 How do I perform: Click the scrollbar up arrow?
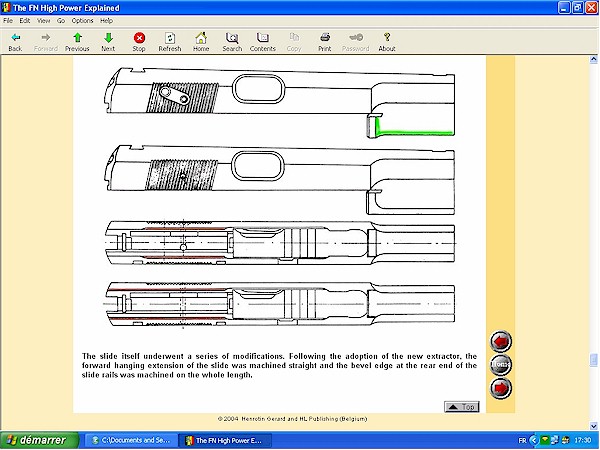click(593, 59)
